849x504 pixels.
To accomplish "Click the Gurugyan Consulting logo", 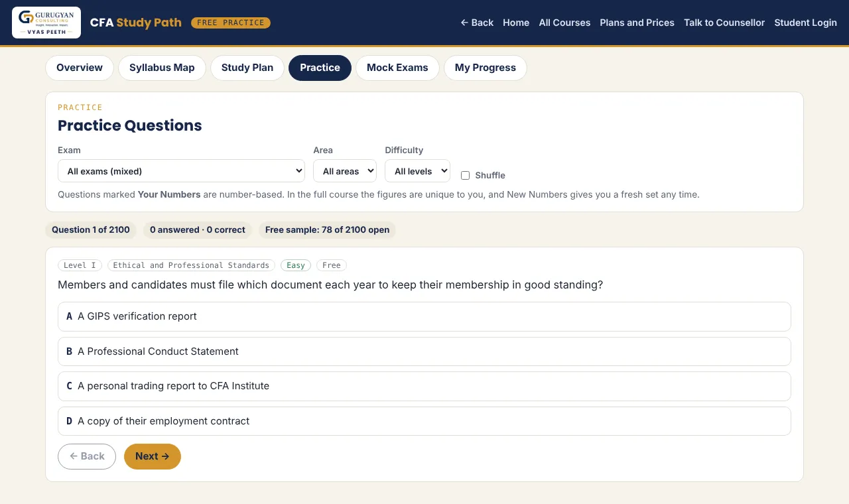I will tap(46, 23).
